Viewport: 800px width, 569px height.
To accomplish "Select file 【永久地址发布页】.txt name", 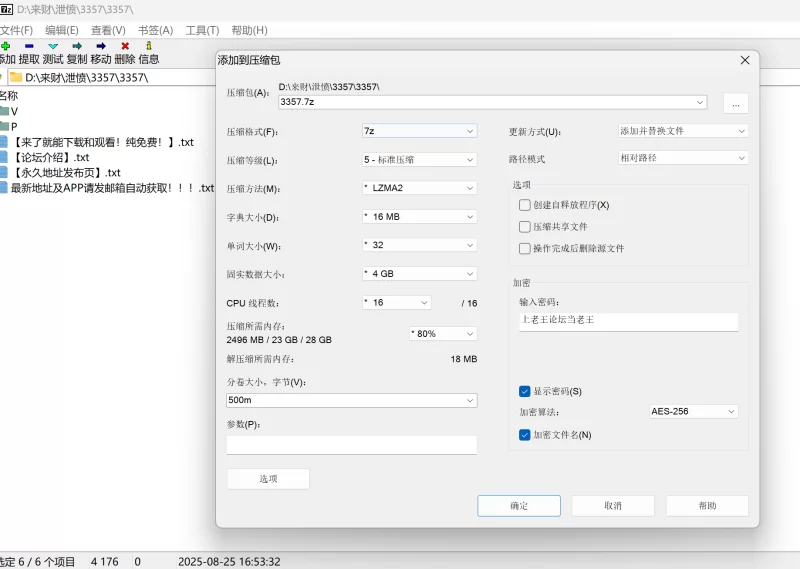I will point(65,172).
